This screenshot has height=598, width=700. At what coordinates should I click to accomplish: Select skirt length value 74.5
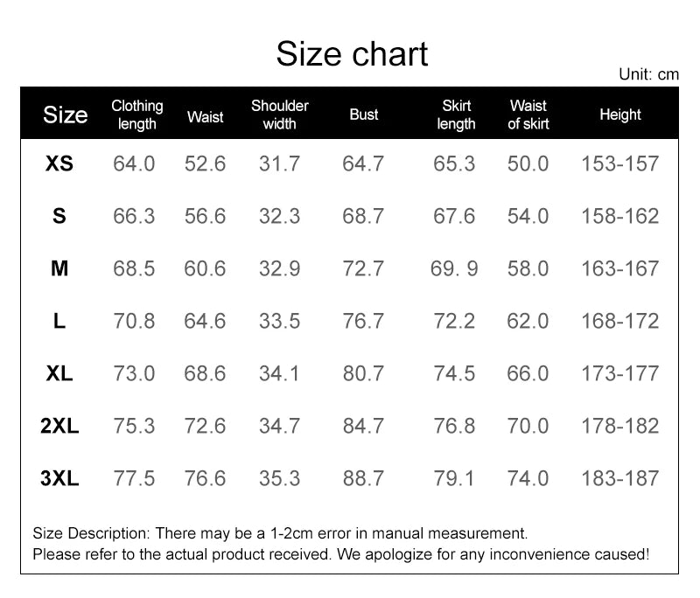coord(455,373)
